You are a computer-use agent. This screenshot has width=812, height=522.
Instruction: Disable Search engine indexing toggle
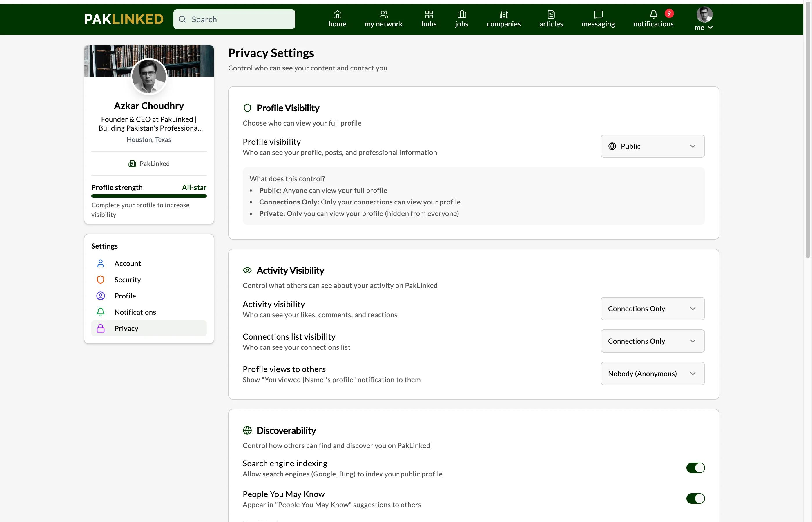[x=695, y=468]
